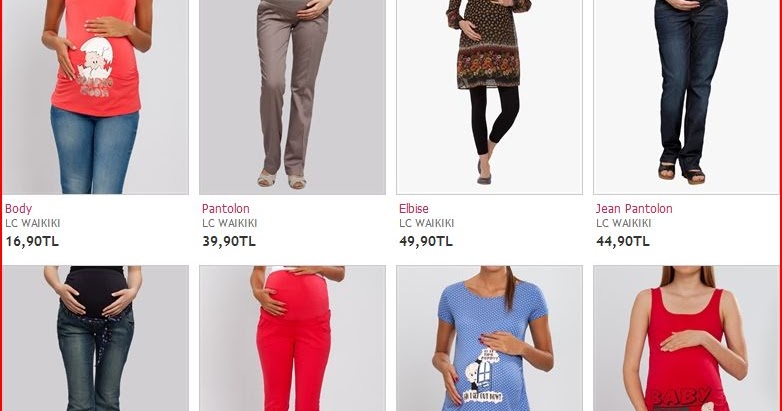Click the Body product title link
The width and height of the screenshot is (782, 411).
pos(18,208)
